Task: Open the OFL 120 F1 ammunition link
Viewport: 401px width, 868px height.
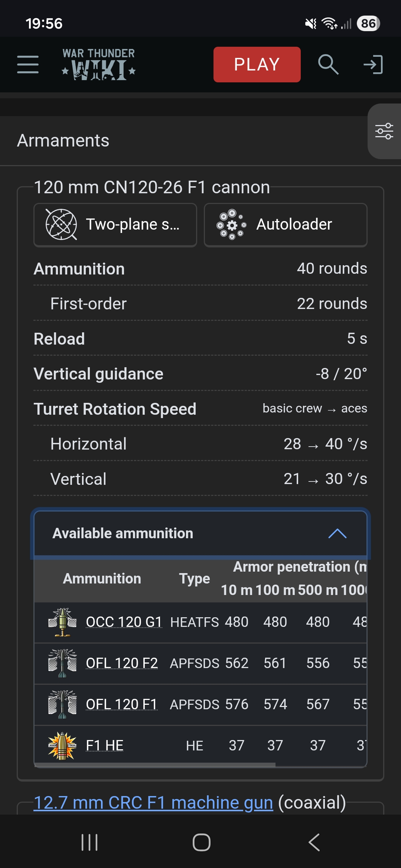Action: [122, 704]
